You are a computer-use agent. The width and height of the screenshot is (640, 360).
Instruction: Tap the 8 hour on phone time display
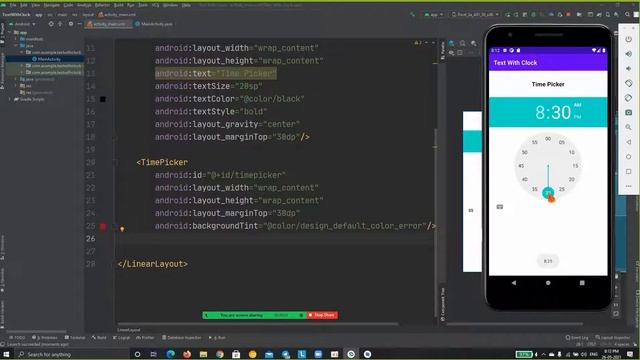coord(540,112)
